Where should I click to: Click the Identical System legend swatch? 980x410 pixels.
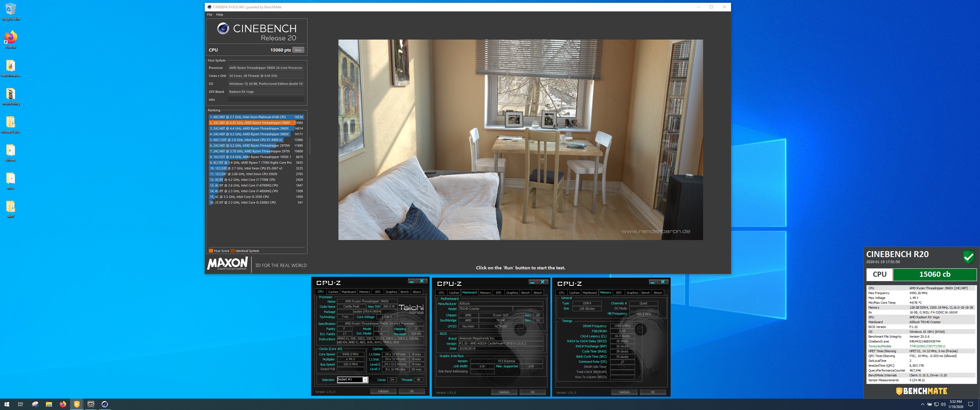[232, 251]
